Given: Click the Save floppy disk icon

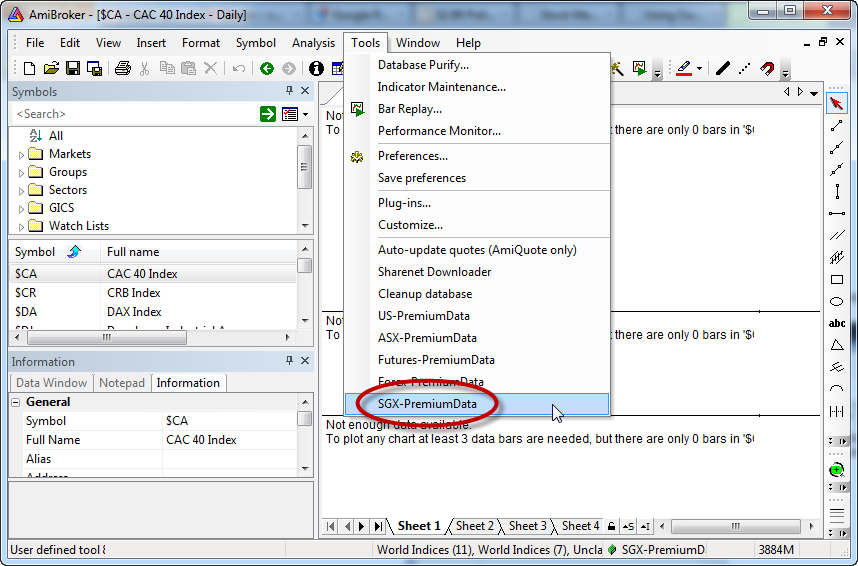Looking at the screenshot, I should click(73, 68).
